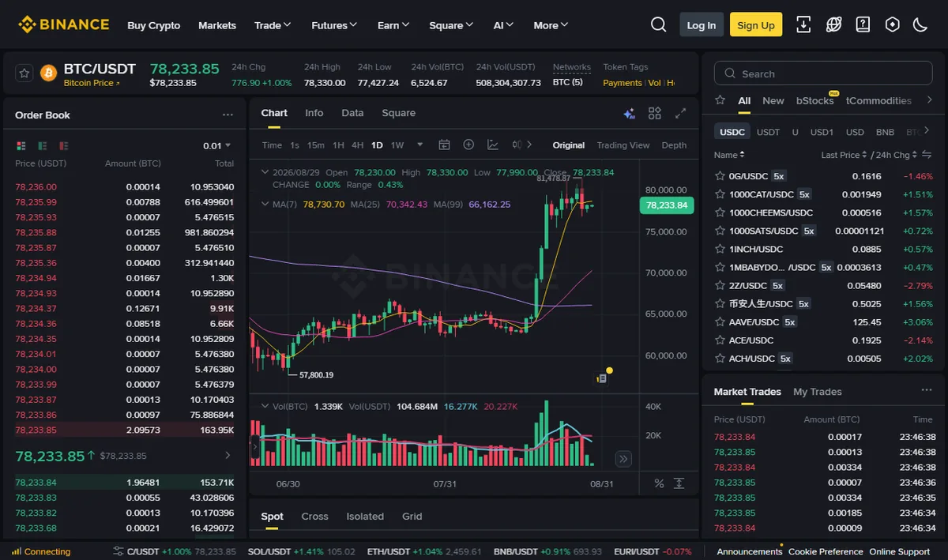Select the 1H interval
This screenshot has width=948, height=560.
pos(338,145)
